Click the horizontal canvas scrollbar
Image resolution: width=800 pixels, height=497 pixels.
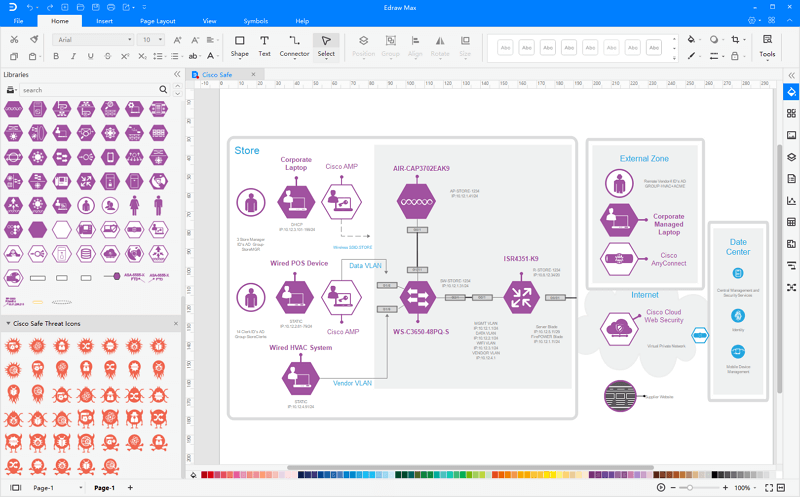point(470,467)
